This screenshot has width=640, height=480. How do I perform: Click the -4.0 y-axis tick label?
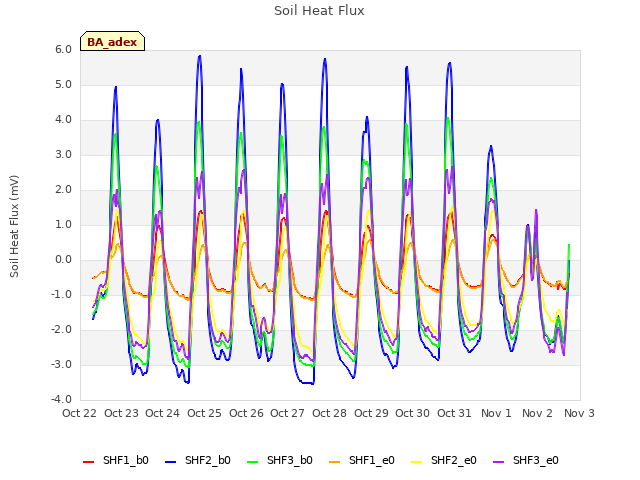click(x=61, y=400)
